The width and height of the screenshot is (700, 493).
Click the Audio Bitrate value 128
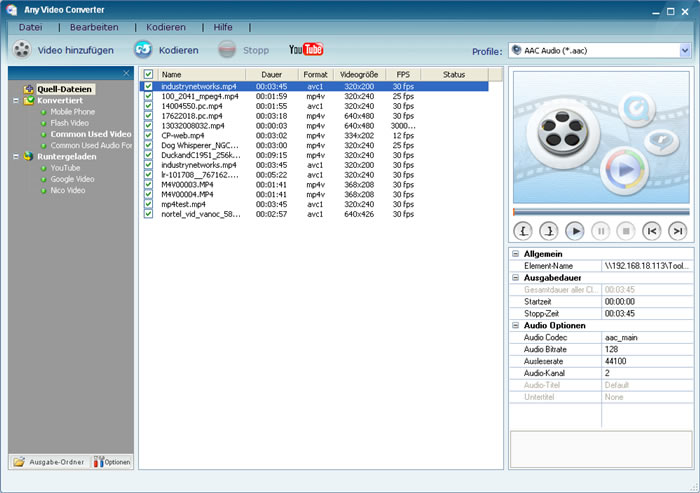tap(611, 349)
